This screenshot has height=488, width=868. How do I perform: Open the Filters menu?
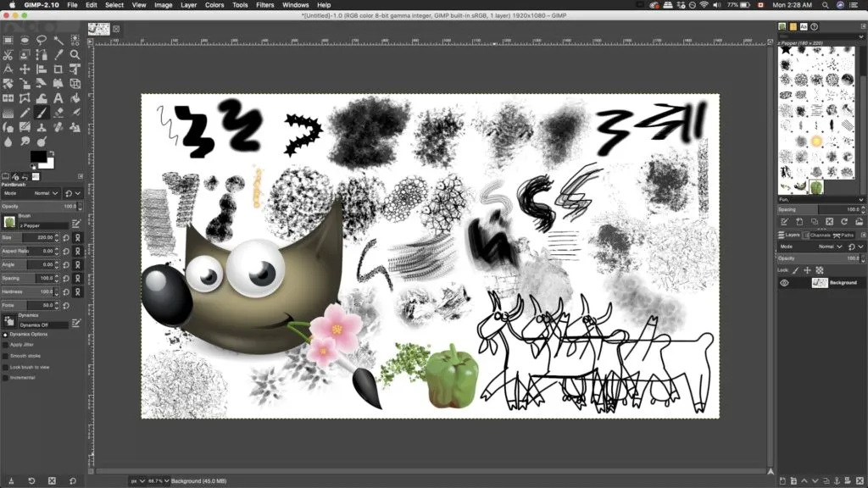click(264, 5)
